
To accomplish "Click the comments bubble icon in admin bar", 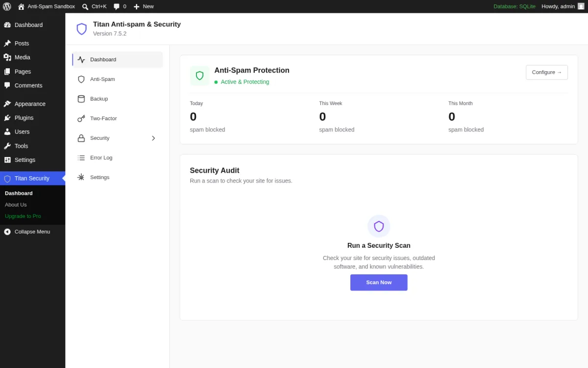I will click(117, 6).
